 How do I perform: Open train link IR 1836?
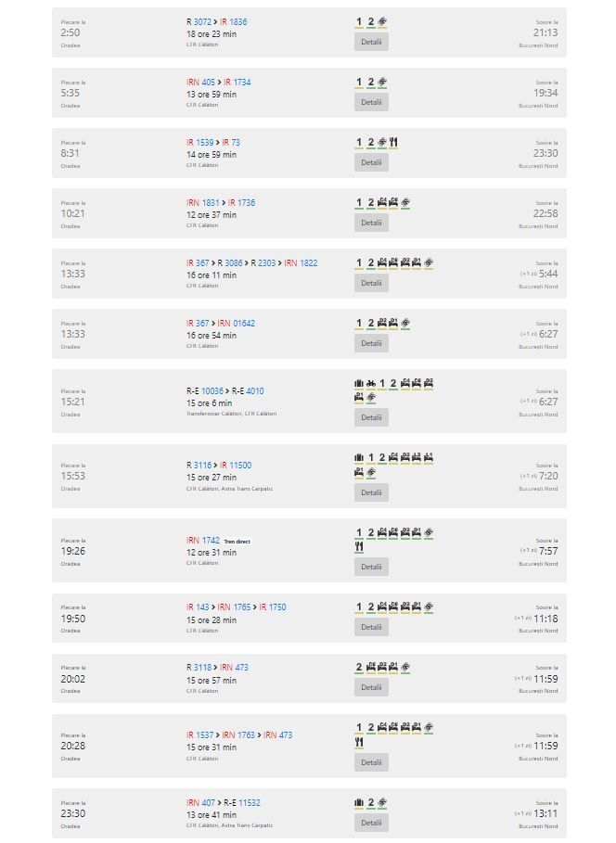click(x=234, y=22)
